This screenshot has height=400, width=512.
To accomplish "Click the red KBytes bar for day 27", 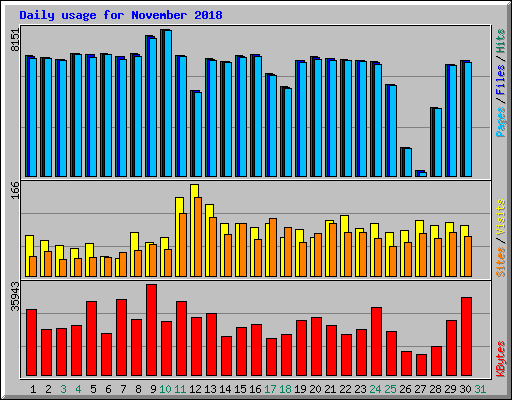I will [x=422, y=365].
